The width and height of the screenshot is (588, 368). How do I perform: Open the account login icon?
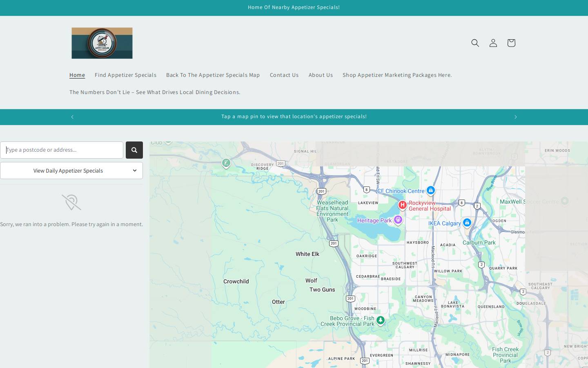(493, 43)
